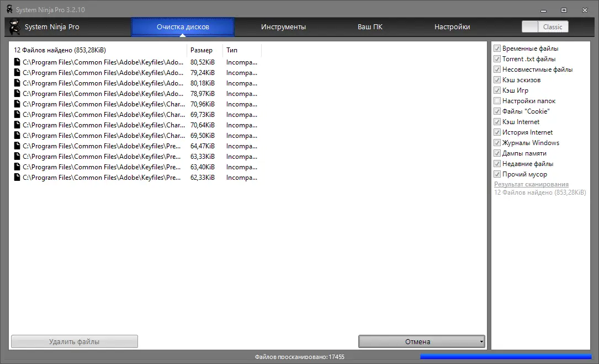Toggle Кэш эскизов checkbox
The height and width of the screenshot is (364, 599).
pos(497,80)
